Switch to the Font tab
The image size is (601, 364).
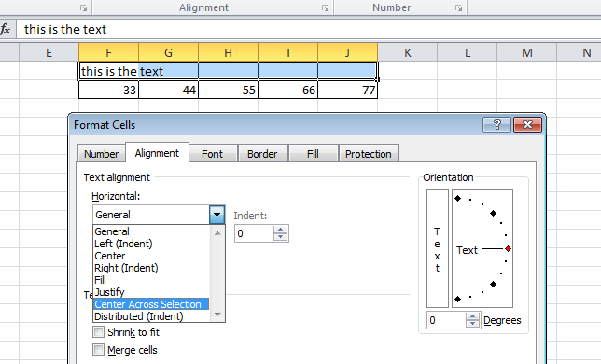[213, 154]
